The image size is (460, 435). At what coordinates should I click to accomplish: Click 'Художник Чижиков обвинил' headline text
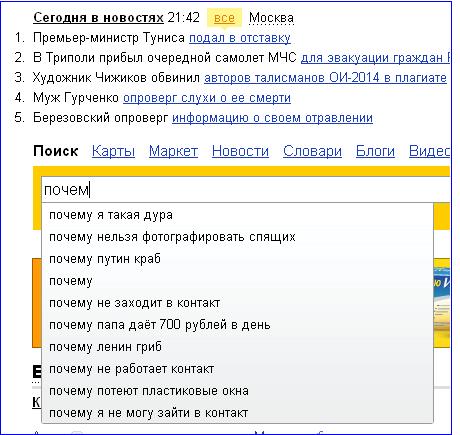[116, 78]
